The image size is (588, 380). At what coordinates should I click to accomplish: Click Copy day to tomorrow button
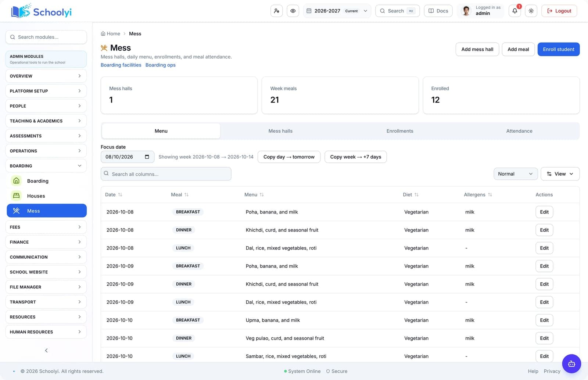tap(289, 157)
